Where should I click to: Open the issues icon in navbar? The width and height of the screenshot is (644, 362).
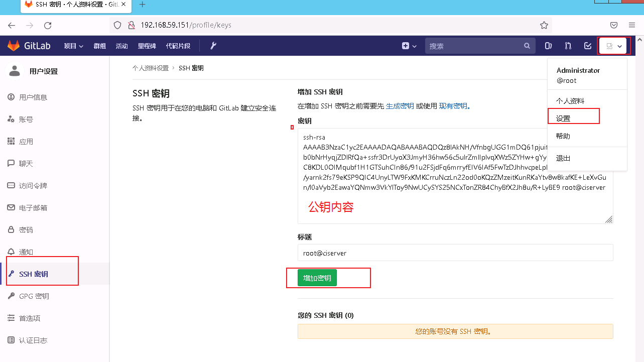(x=549, y=46)
